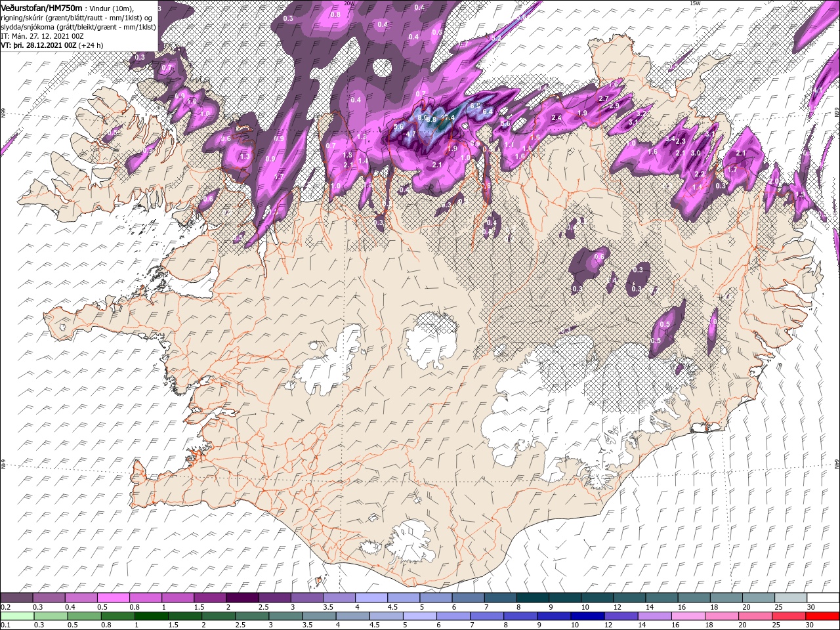Click the 2.2 value label on map
The height and width of the screenshot is (630, 840).
700,175
